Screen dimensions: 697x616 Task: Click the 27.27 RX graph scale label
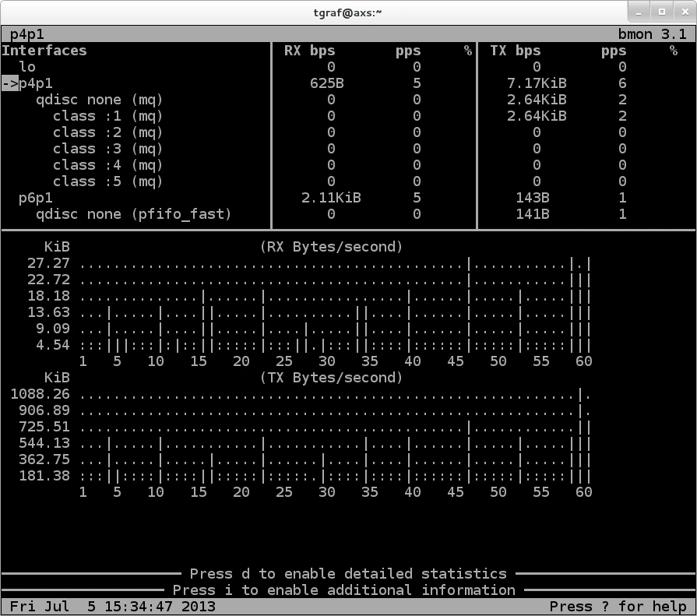point(48,263)
